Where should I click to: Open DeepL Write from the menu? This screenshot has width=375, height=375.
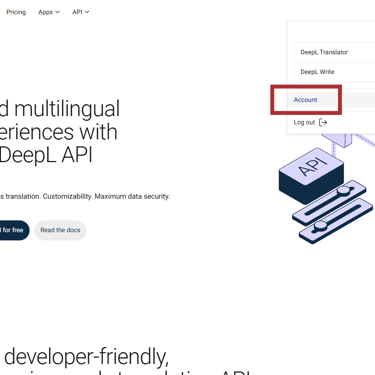coord(334,72)
